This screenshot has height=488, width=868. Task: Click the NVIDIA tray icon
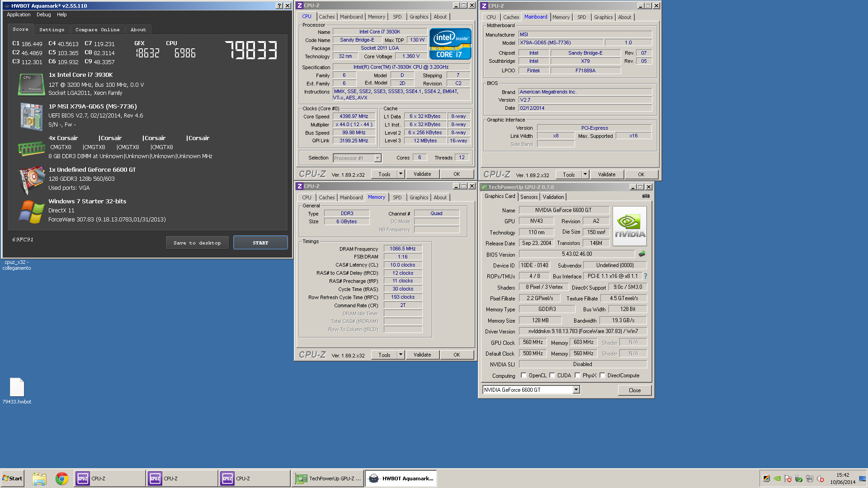[x=777, y=479]
